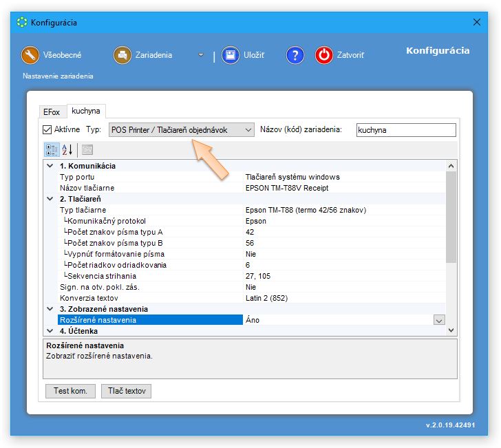The width and height of the screenshot is (501, 448).
Task: Click the Všeobecné wrench icon
Action: tap(30, 55)
